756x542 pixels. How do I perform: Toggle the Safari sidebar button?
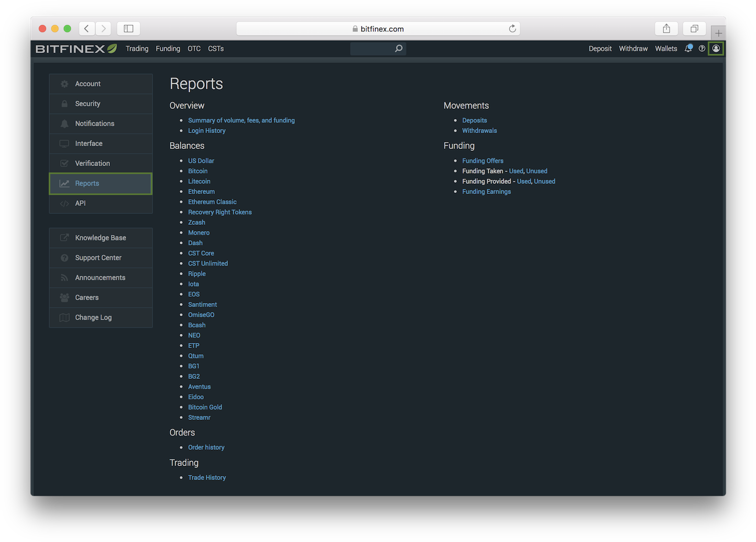[128, 28]
